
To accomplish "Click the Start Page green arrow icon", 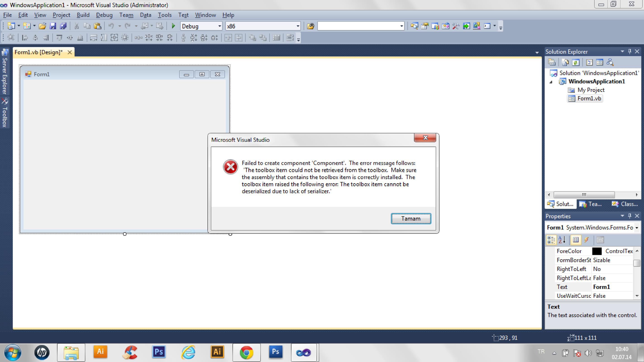I will (466, 26).
